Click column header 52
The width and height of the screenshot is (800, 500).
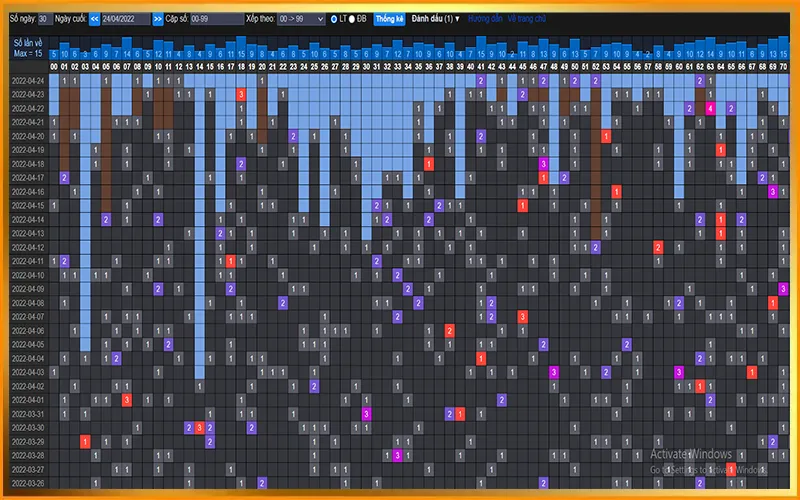(595, 66)
